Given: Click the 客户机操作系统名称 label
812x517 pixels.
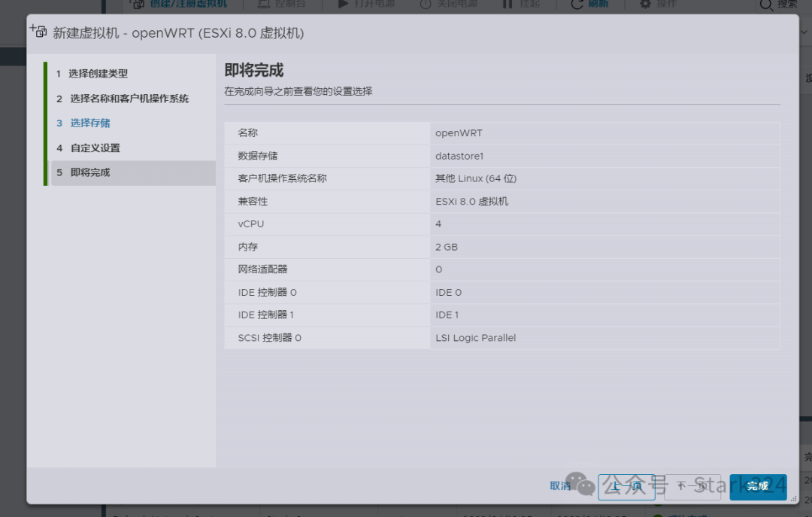Looking at the screenshot, I should click(282, 178).
